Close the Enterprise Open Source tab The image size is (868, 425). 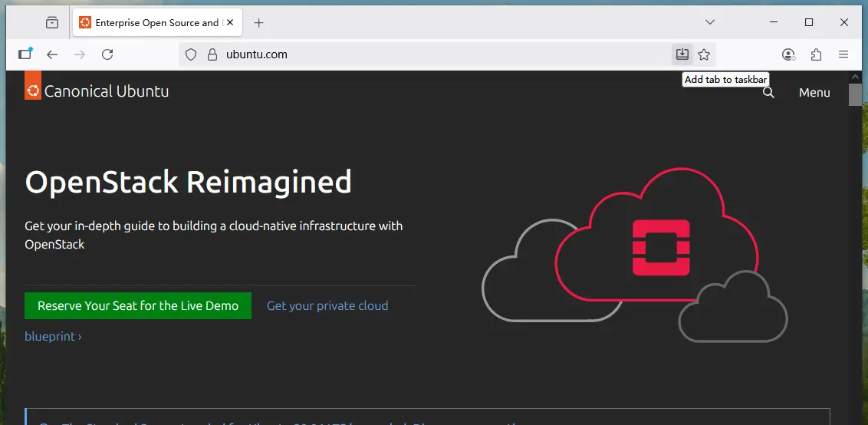pos(230,23)
